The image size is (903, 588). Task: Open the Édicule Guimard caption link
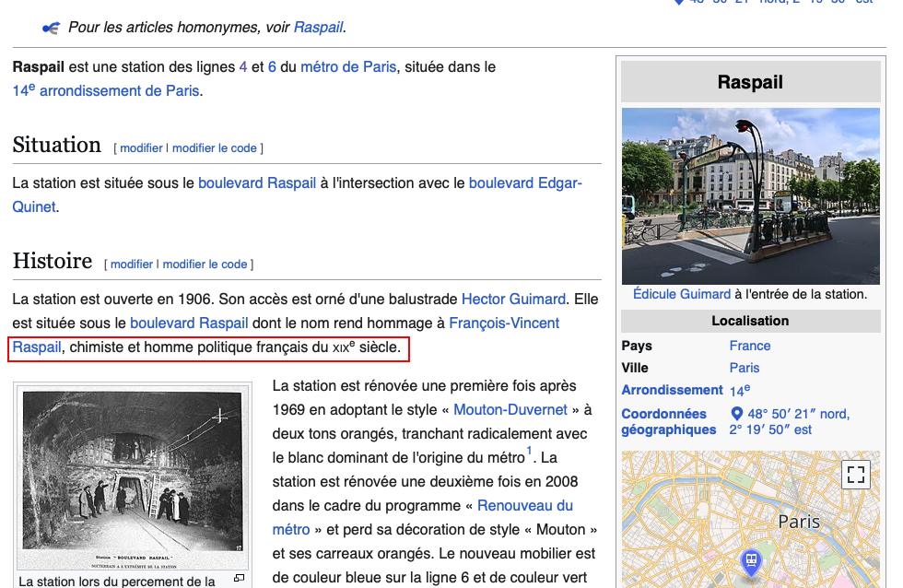682,294
